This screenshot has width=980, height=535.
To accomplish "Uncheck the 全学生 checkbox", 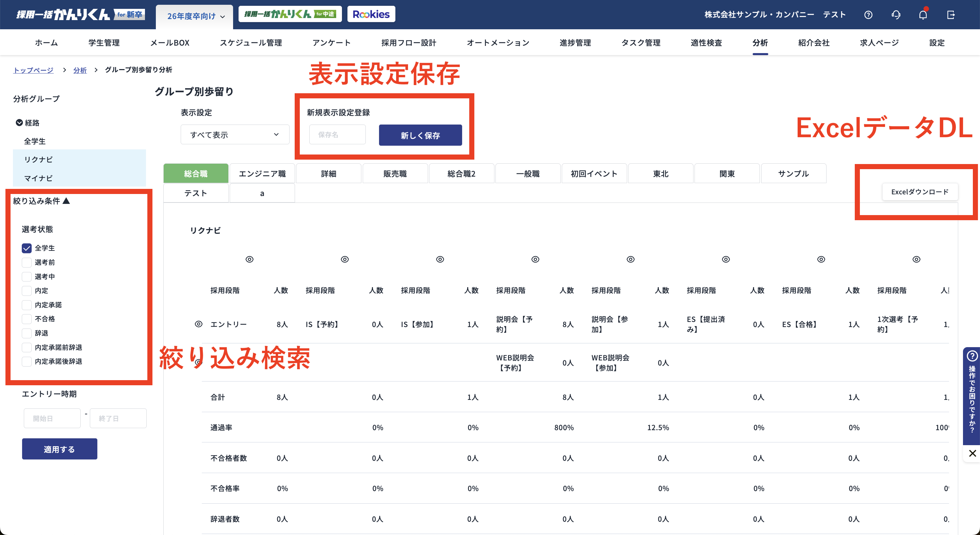I will [x=27, y=248].
